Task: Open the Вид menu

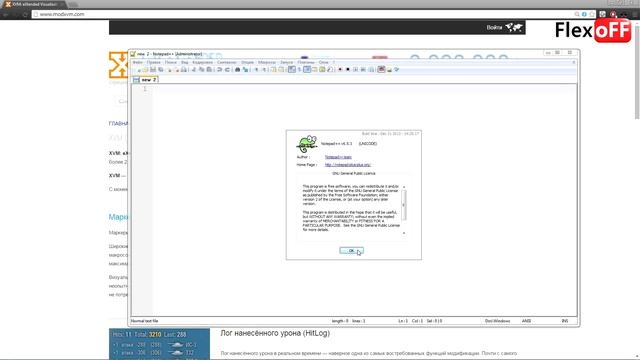Action: coord(184,62)
